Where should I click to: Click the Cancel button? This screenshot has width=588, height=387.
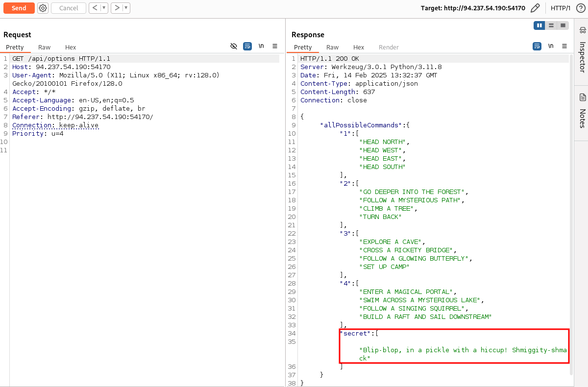click(x=69, y=8)
